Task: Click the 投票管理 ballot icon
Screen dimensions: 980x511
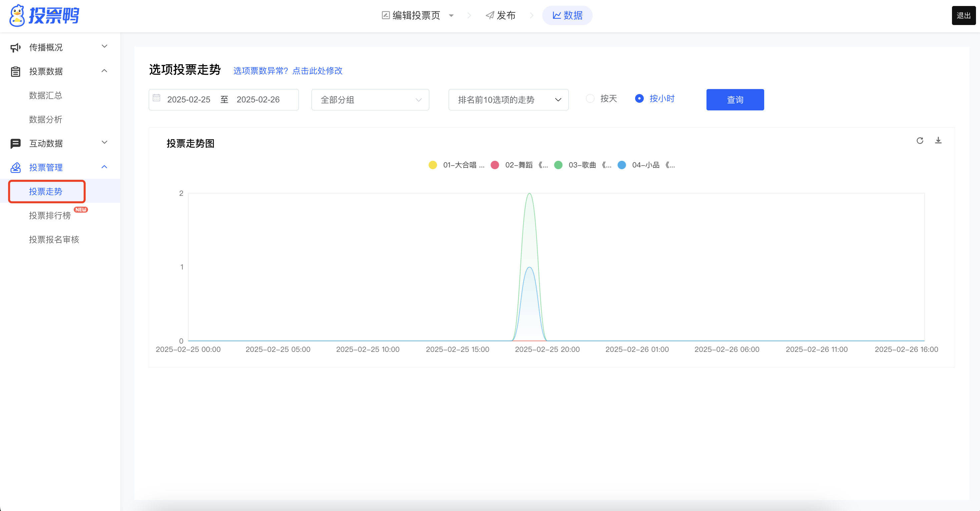Action: point(16,167)
